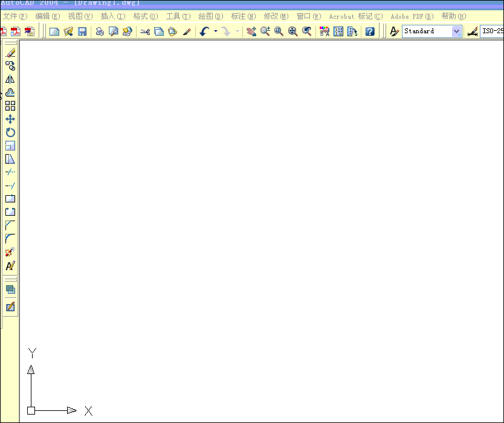Open the 绘图(D) menu
The width and height of the screenshot is (504, 423).
click(211, 16)
